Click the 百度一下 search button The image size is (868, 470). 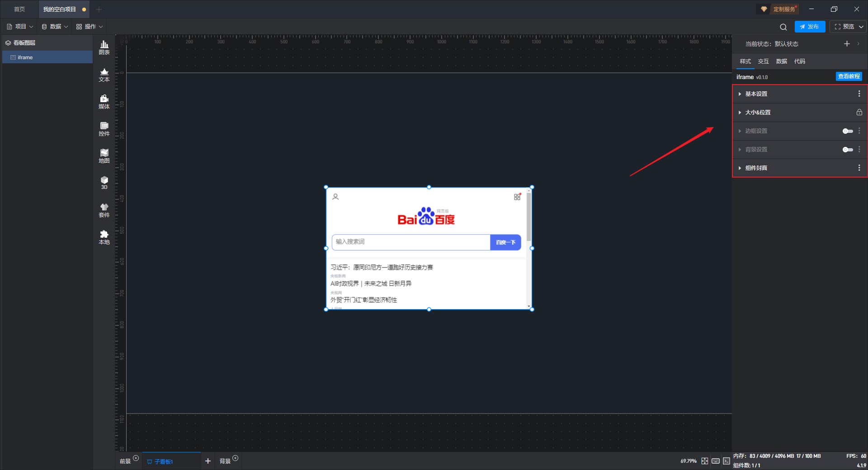tap(505, 242)
